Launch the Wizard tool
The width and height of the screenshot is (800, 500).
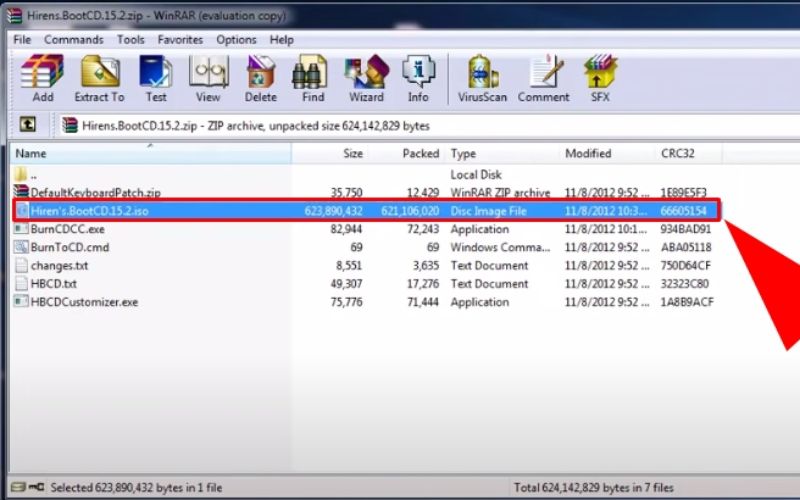[366, 79]
